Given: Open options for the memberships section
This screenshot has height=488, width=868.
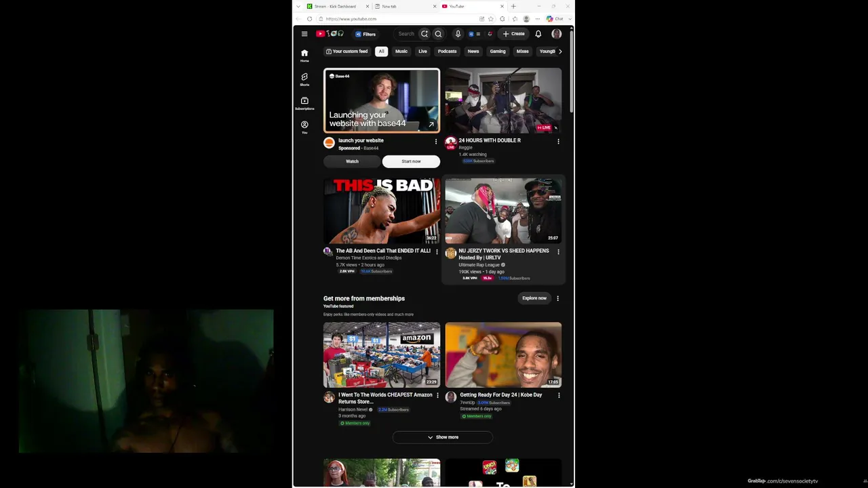Looking at the screenshot, I should [x=557, y=298].
